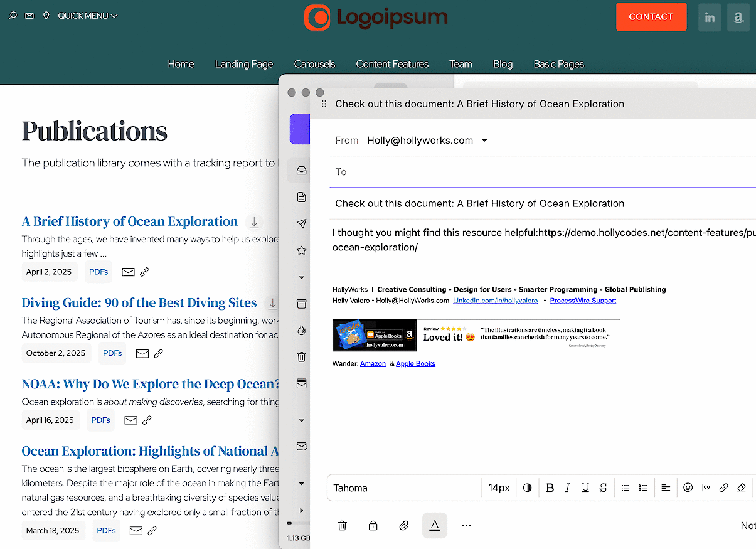756x549 pixels.
Task: Open the text color contrast picker
Action: [527, 488]
